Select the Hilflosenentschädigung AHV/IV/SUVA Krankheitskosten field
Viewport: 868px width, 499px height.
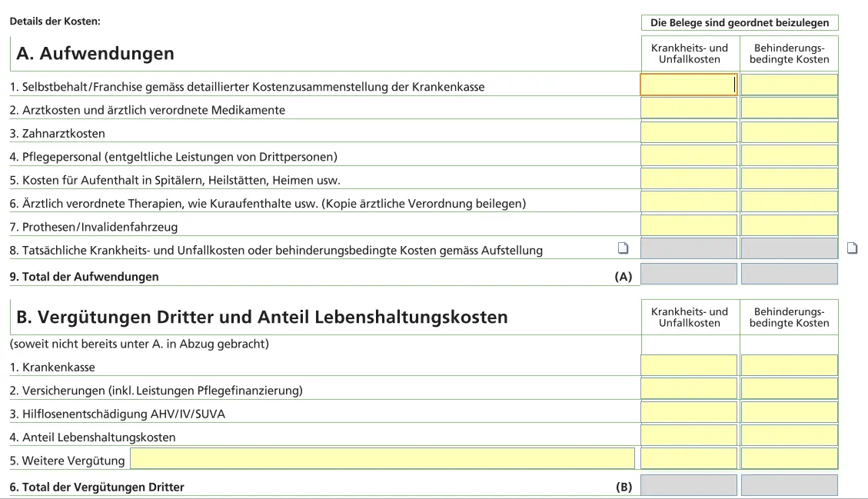coord(688,411)
